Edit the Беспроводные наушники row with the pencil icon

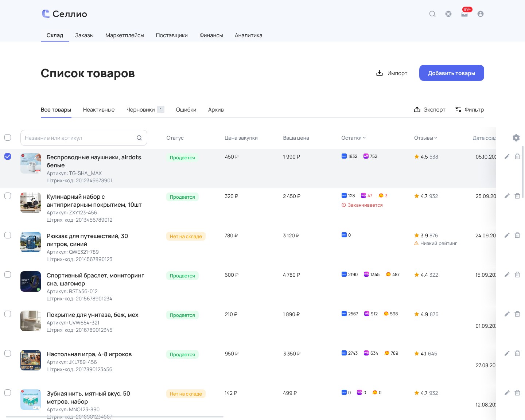point(507,156)
